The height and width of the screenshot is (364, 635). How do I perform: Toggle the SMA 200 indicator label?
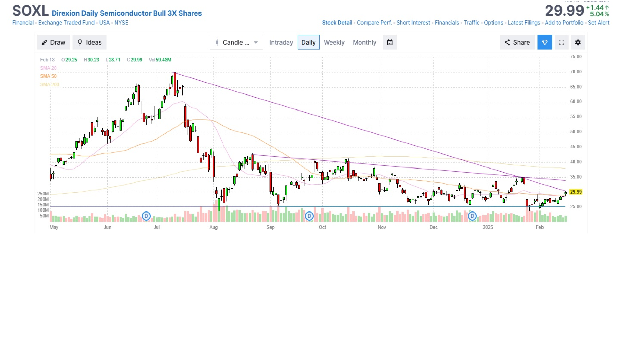click(50, 84)
